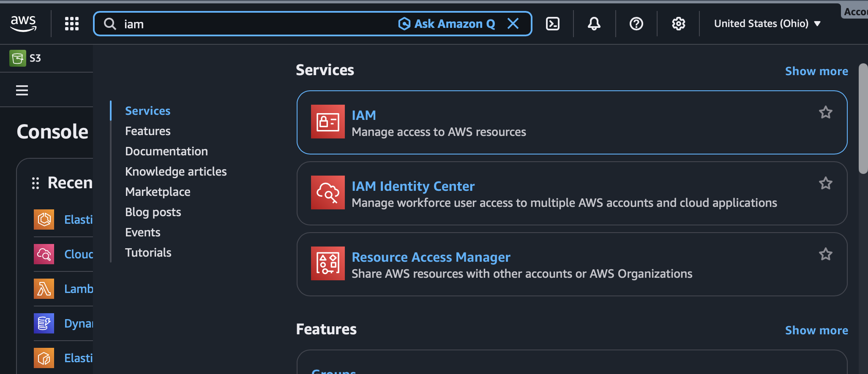The height and width of the screenshot is (374, 868).
Task: Open the services grid menu icon
Action: pos(72,24)
